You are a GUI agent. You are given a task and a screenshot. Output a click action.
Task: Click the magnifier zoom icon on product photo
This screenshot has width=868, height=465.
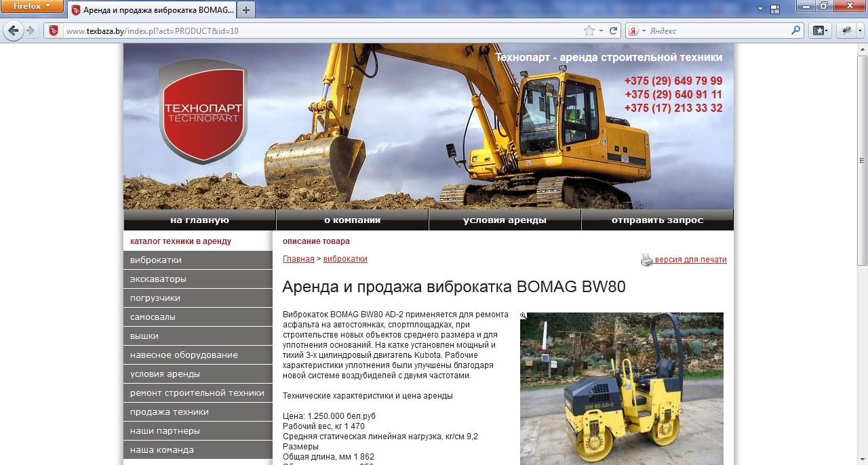pos(524,316)
